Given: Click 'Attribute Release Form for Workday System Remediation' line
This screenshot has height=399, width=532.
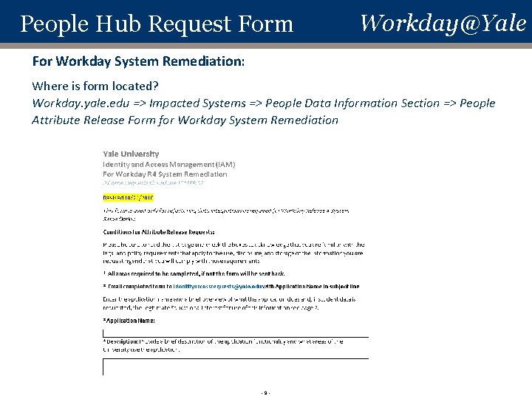Looking at the screenshot, I should 185,120.
